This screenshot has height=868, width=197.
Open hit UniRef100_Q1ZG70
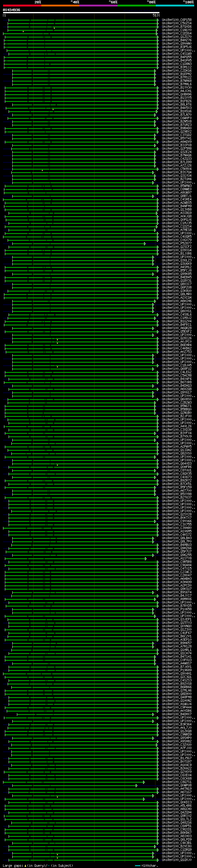[x=177, y=37]
